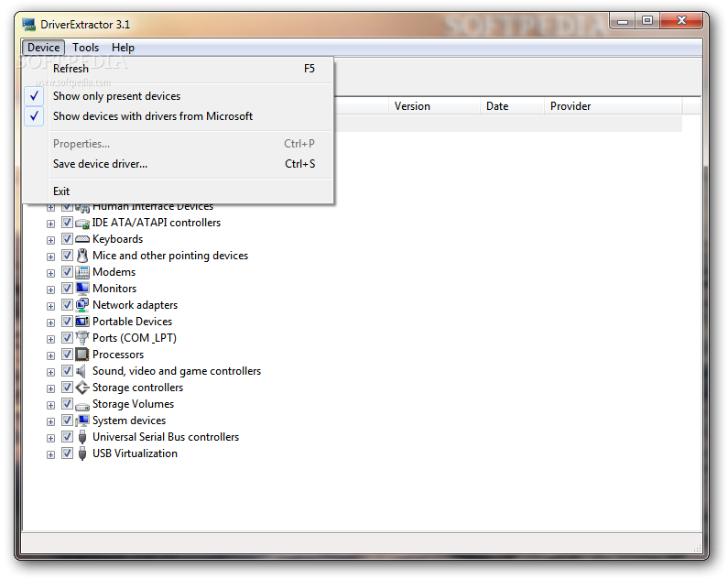Choose Refresh from the Device menu

pyautogui.click(x=178, y=69)
